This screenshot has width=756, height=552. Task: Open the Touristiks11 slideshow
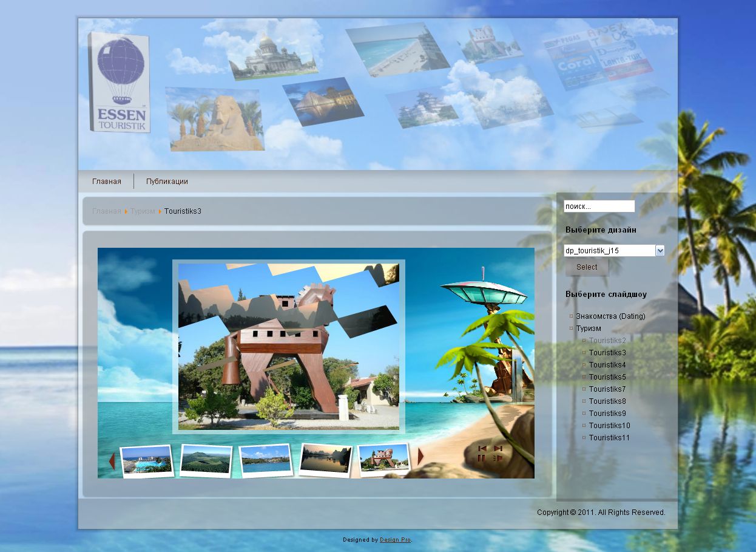[x=609, y=438]
